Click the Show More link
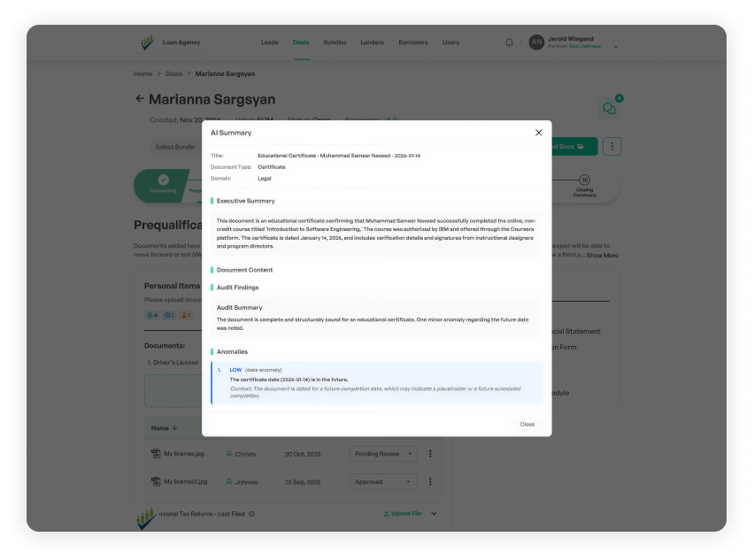Viewport: 754px width, 560px height. click(x=604, y=255)
